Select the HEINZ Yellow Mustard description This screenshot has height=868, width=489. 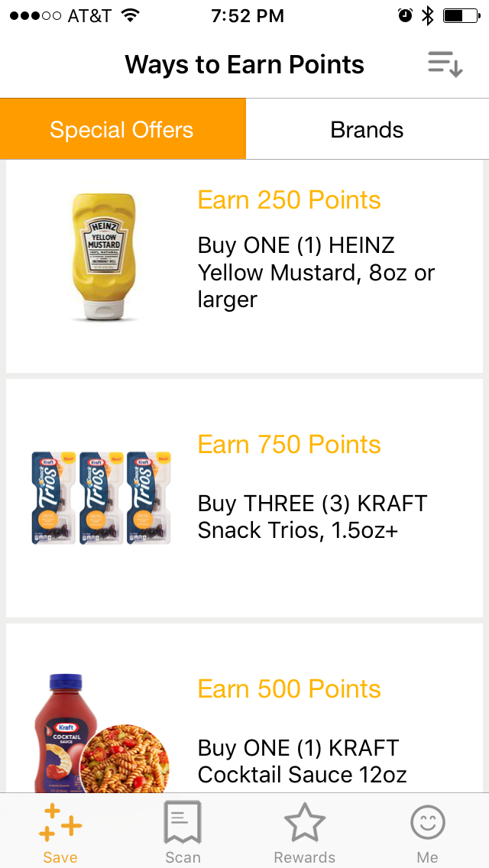coord(316,273)
